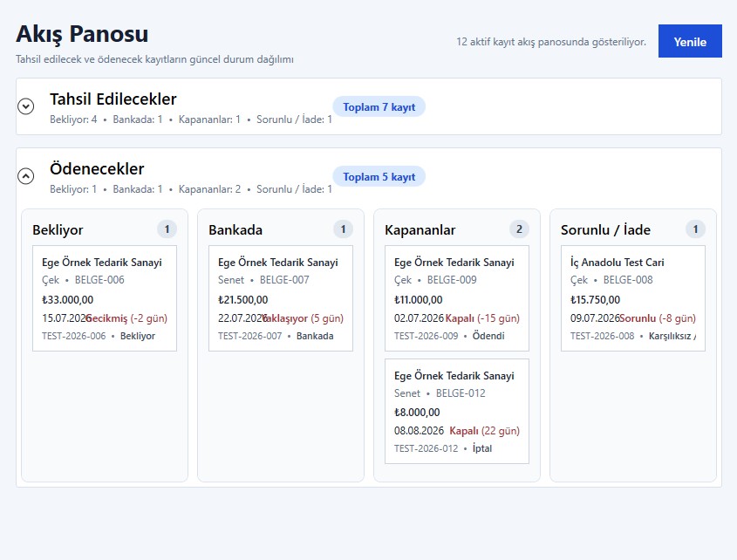Click the Kapananlar column header
The width and height of the screenshot is (737, 560).
(x=420, y=230)
